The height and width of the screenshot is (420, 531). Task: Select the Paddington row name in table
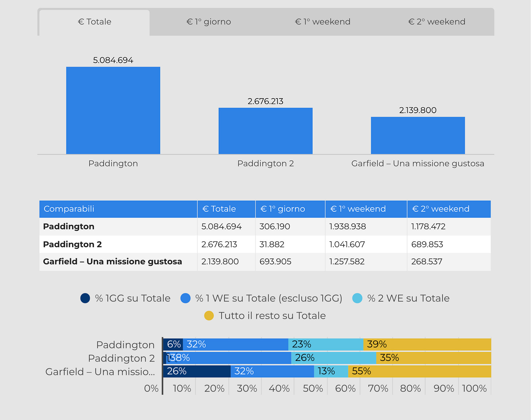pyautogui.click(x=69, y=227)
